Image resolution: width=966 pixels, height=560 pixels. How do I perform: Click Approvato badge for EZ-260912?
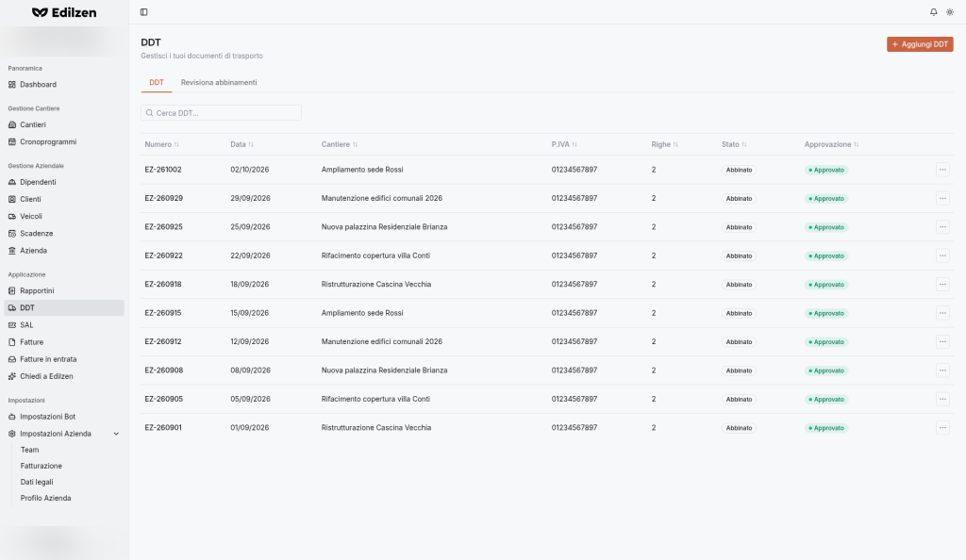(826, 342)
